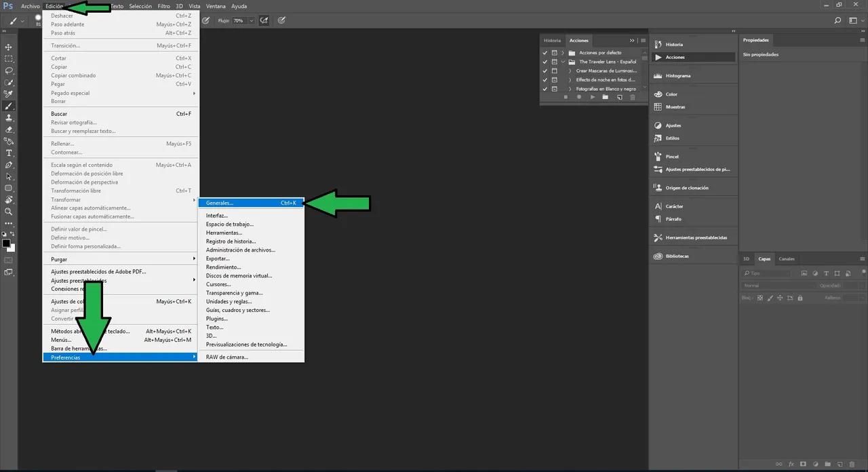Screen dimensions: 868x472
Task: Click the Quick Mask mode icon
Action: (9, 260)
